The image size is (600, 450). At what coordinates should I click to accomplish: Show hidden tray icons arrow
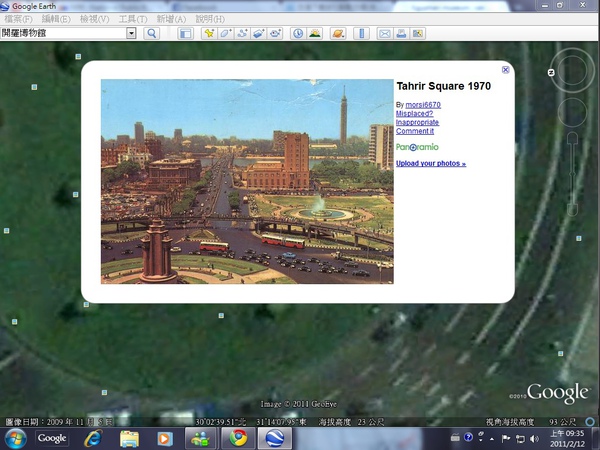(492, 439)
